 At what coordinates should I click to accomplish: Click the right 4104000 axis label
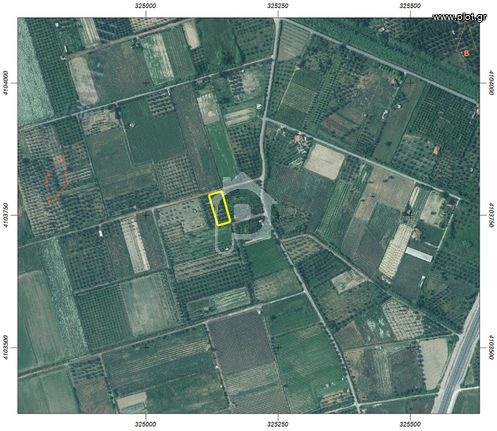click(491, 83)
